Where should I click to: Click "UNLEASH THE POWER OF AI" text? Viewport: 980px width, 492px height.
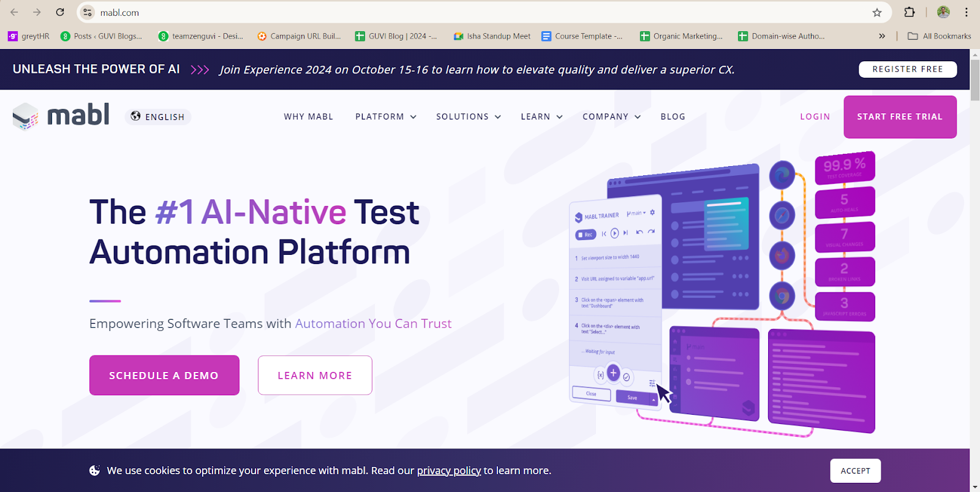coord(96,69)
